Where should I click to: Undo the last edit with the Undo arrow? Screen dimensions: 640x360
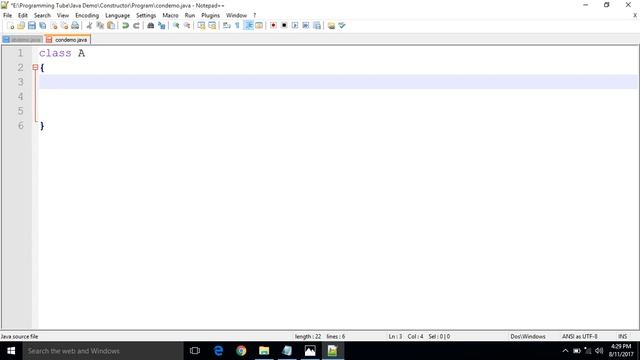pyautogui.click(x=125, y=26)
